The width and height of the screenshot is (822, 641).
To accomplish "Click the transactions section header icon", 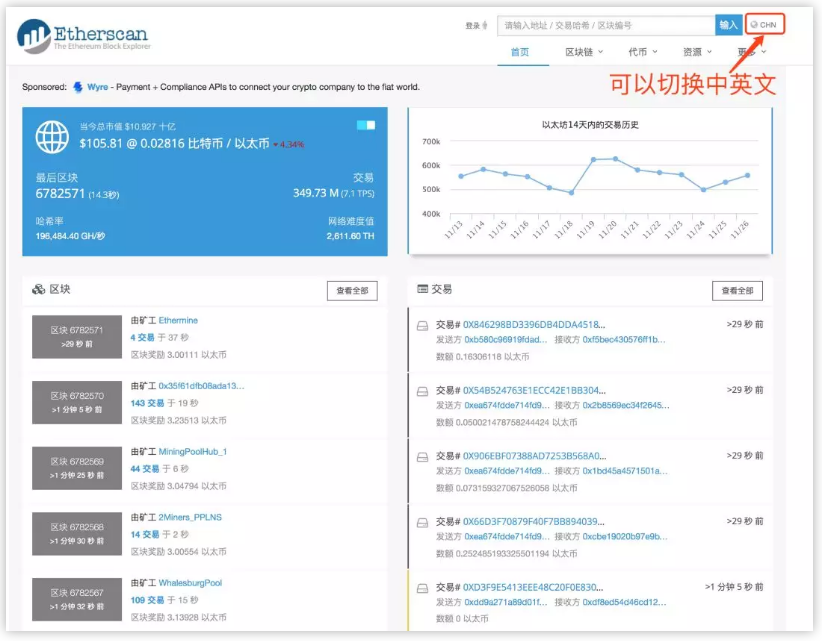I will click(x=423, y=289).
